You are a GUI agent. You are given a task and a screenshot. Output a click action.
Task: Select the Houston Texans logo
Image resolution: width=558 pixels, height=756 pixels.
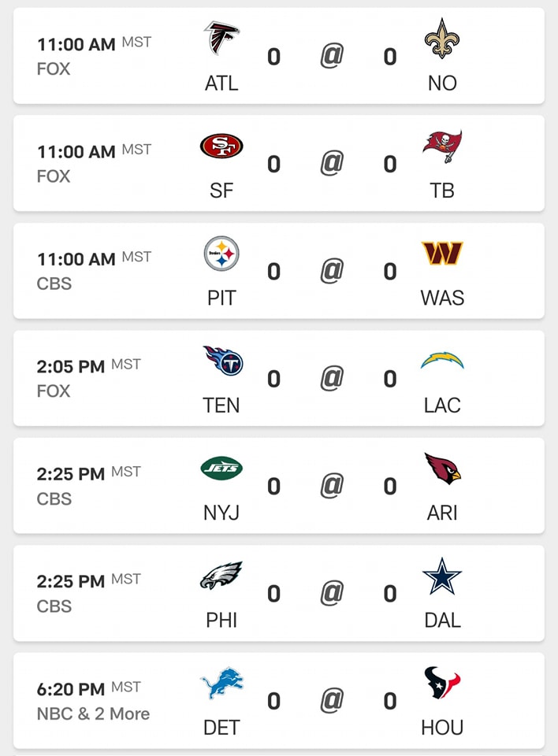point(442,683)
